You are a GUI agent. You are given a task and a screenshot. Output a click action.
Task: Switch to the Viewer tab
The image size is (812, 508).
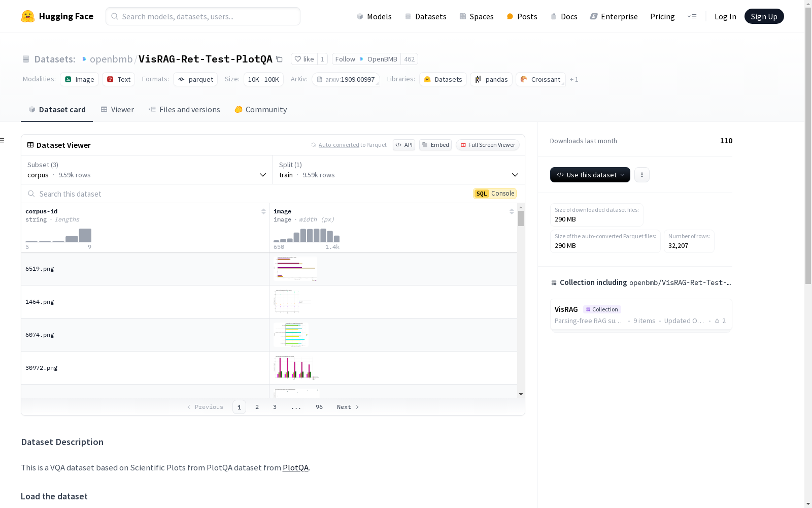(117, 110)
